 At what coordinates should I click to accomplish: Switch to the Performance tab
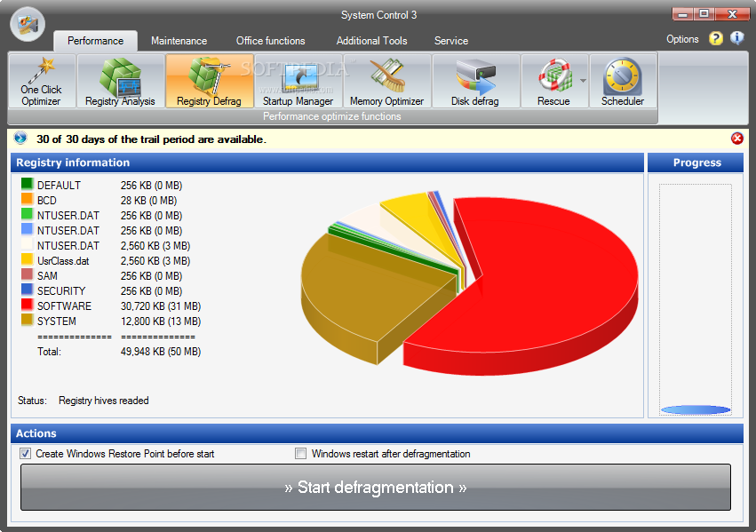click(x=95, y=41)
